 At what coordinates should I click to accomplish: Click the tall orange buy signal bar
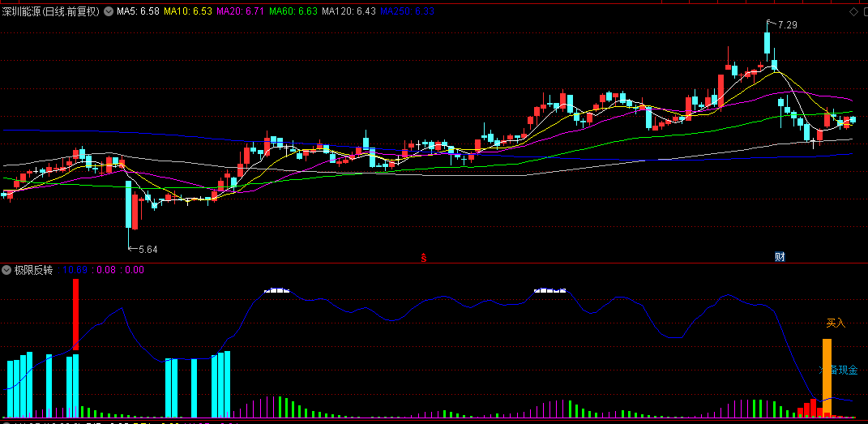click(827, 377)
